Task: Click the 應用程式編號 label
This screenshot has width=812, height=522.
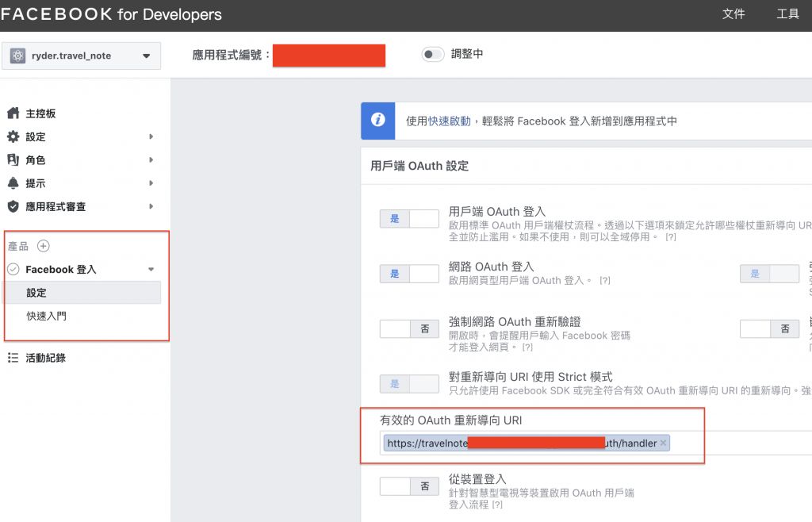Action: 231,55
